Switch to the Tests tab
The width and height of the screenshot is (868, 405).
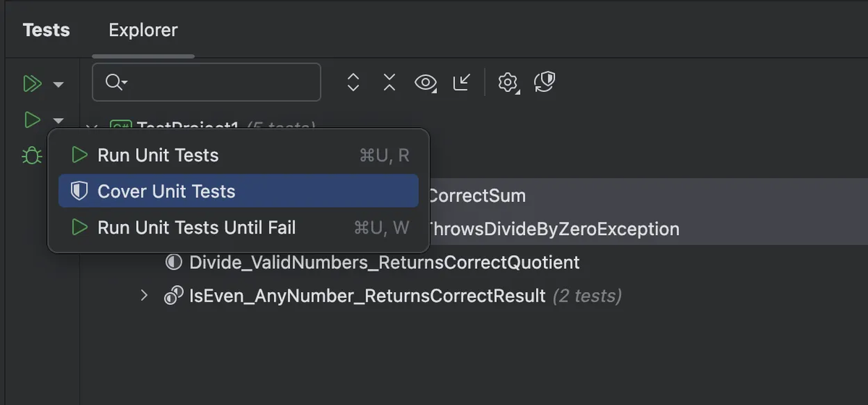[46, 30]
